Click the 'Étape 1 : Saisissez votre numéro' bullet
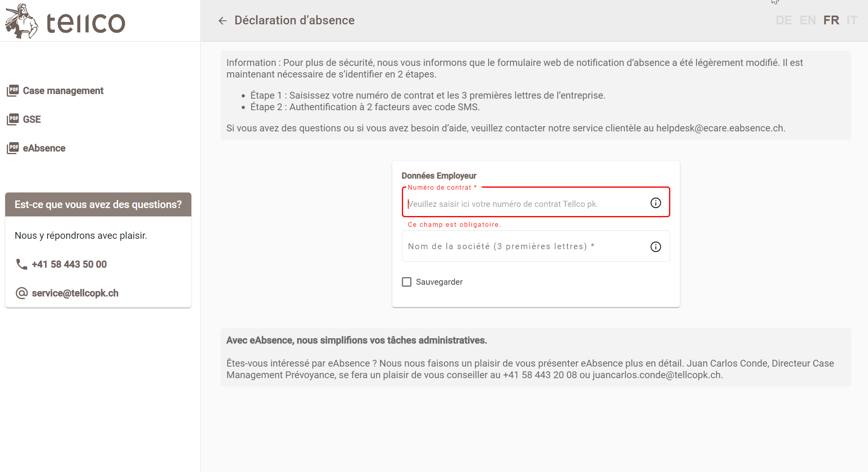This screenshot has width=868, height=472. tap(428, 95)
